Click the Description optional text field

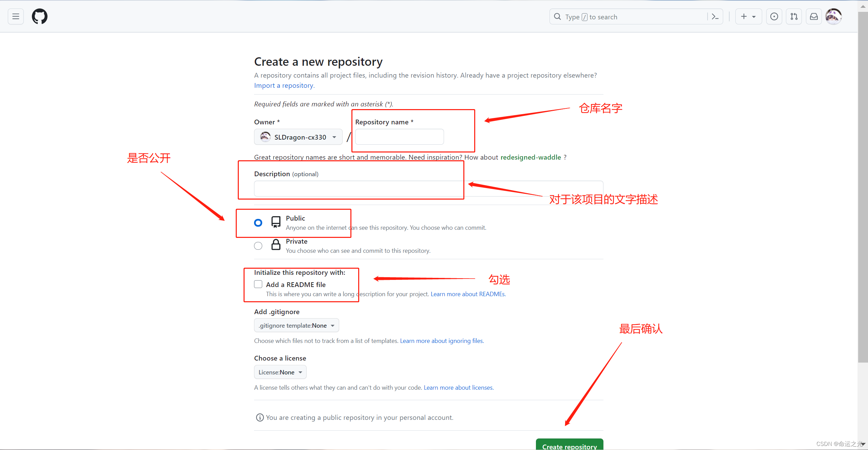[x=428, y=189]
